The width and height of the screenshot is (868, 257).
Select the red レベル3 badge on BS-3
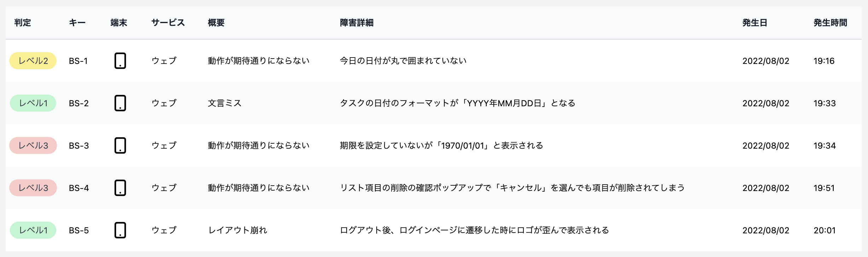[33, 145]
